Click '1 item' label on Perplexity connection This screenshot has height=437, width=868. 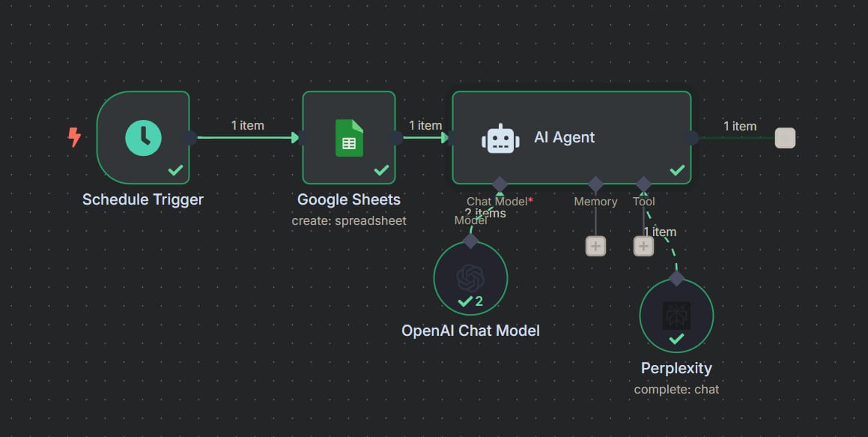(660, 232)
